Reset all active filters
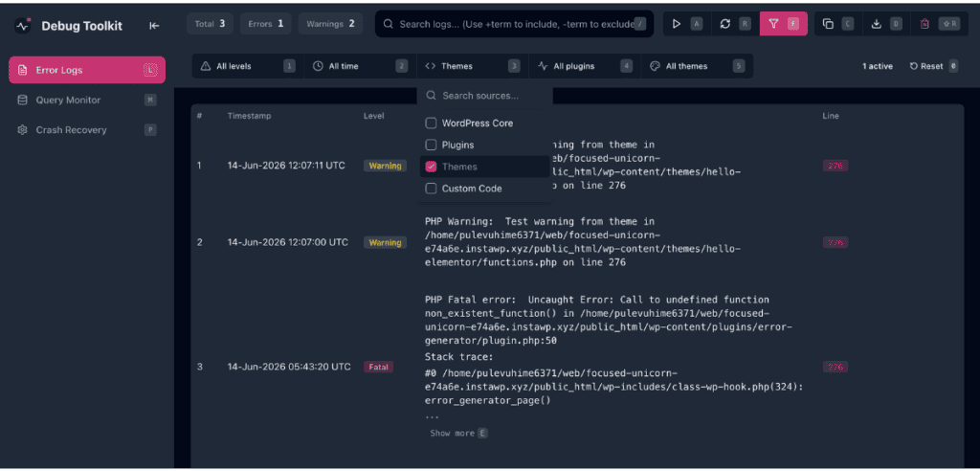The image size is (980, 471). 934,66
